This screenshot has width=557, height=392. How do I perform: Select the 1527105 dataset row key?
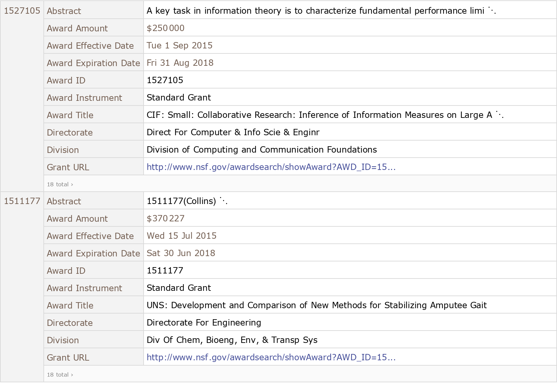point(22,11)
